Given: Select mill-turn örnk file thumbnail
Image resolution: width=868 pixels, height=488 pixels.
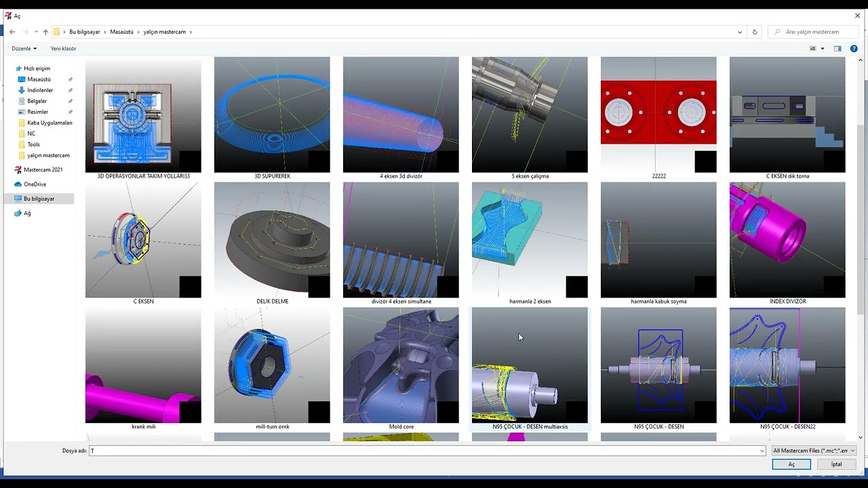Looking at the screenshot, I should [272, 365].
